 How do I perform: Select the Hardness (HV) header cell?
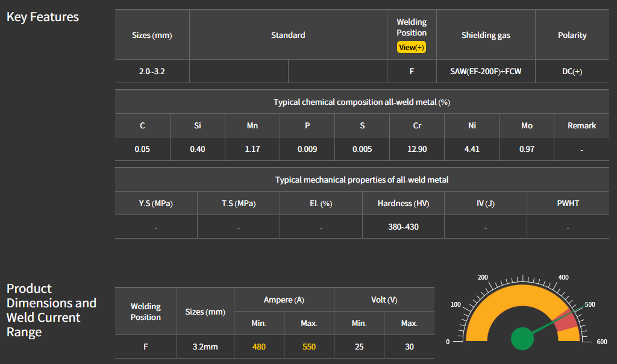tap(403, 203)
